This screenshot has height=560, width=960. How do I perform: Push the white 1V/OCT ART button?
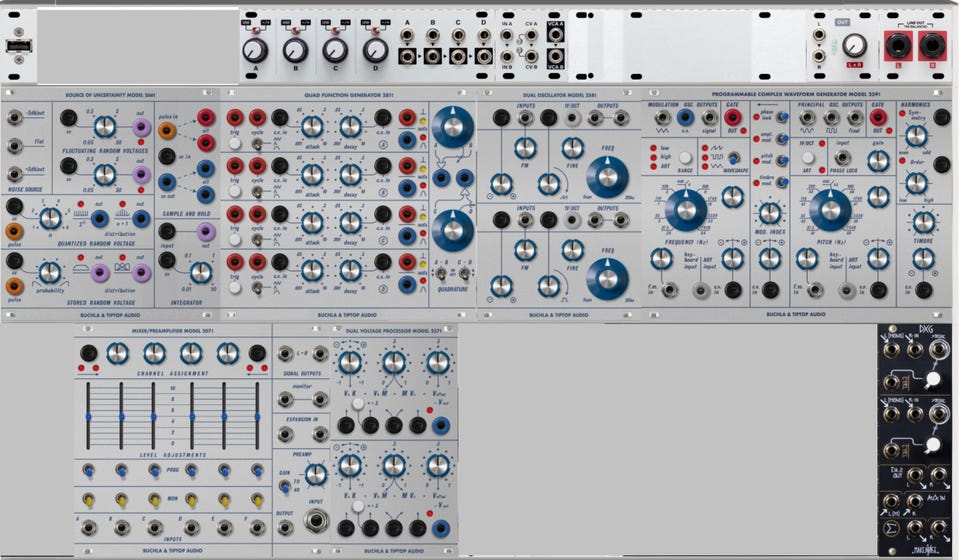[808, 158]
